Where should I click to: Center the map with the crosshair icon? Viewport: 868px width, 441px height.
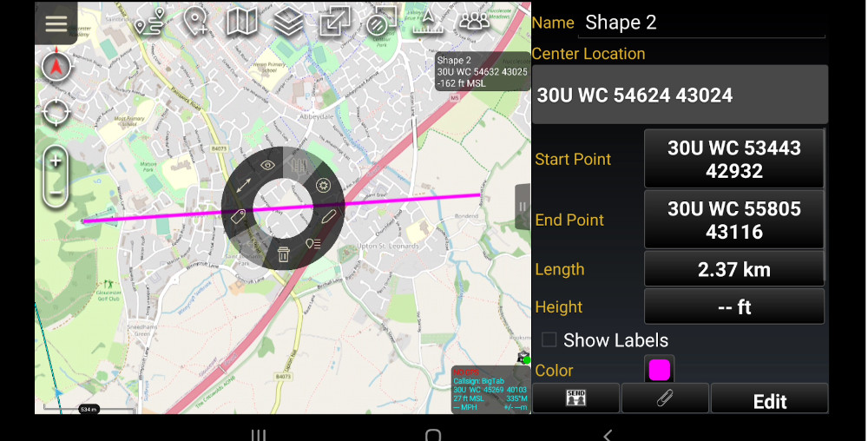[56, 112]
